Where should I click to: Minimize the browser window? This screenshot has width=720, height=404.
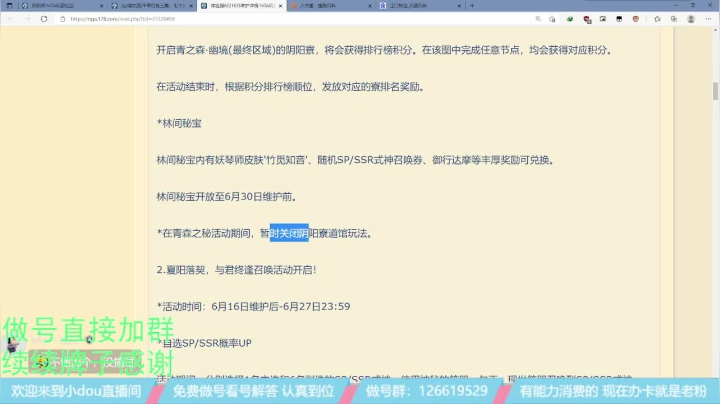click(675, 5)
